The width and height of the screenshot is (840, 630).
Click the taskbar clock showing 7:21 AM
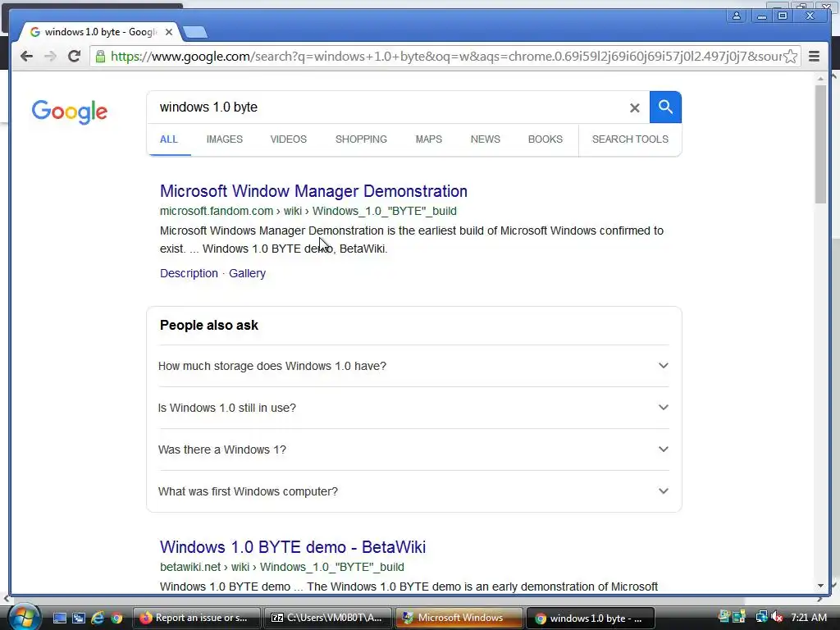click(x=809, y=617)
